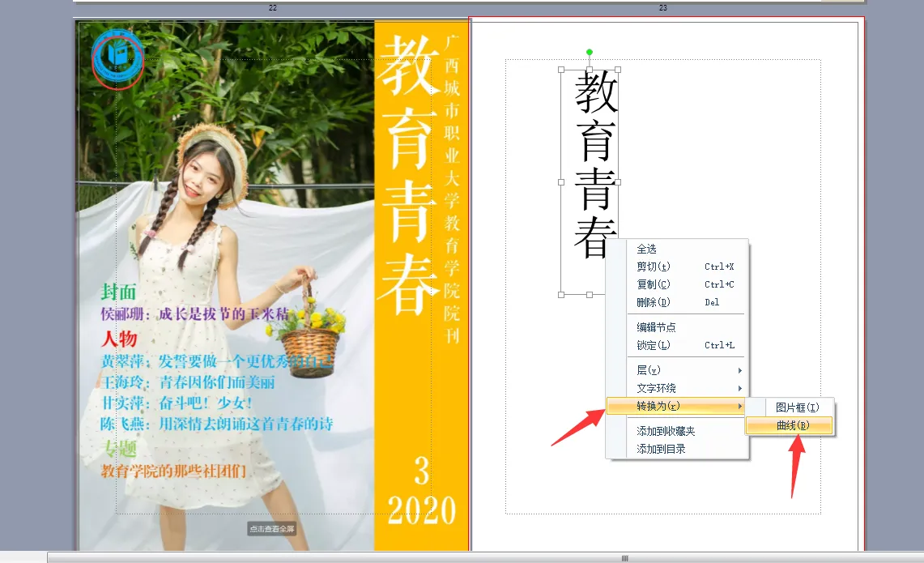Click the line 王海玲: 青春因你们而美丽
The image size is (924, 563).
(x=187, y=382)
